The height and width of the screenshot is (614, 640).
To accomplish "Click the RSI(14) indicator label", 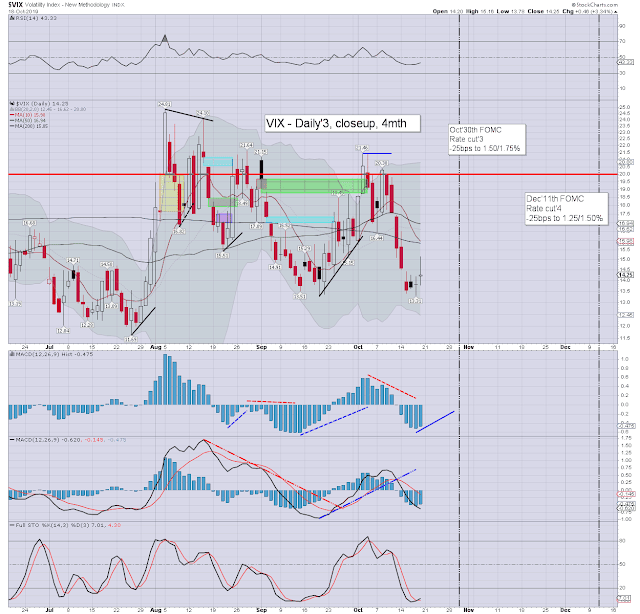I will [x=36, y=18].
